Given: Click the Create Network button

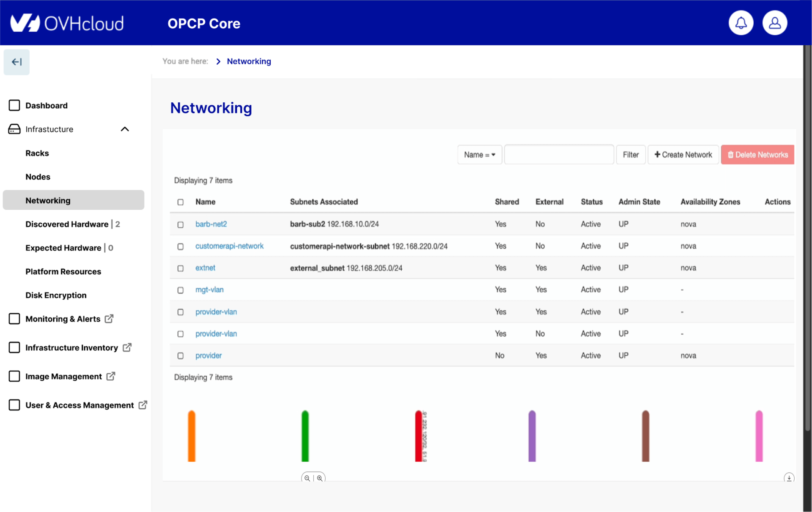Looking at the screenshot, I should click(x=683, y=154).
